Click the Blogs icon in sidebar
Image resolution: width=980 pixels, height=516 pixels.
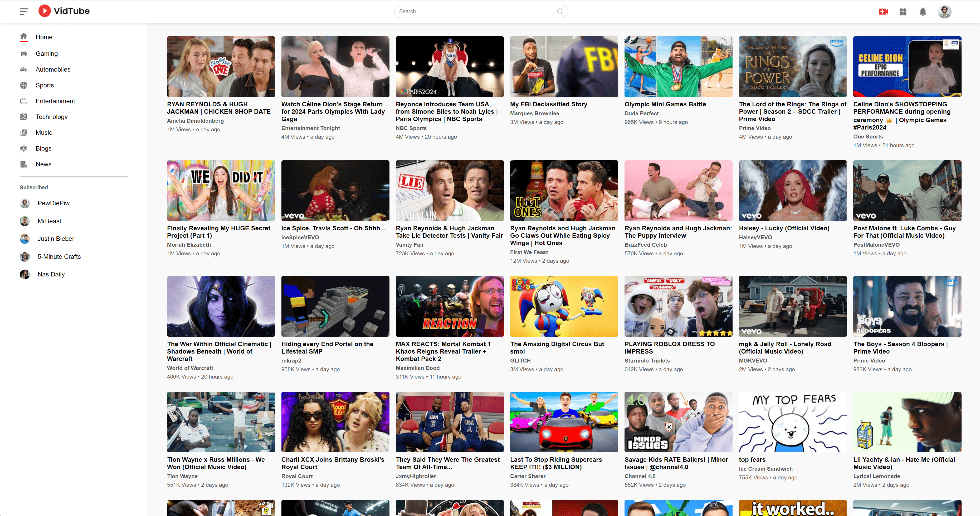click(24, 148)
